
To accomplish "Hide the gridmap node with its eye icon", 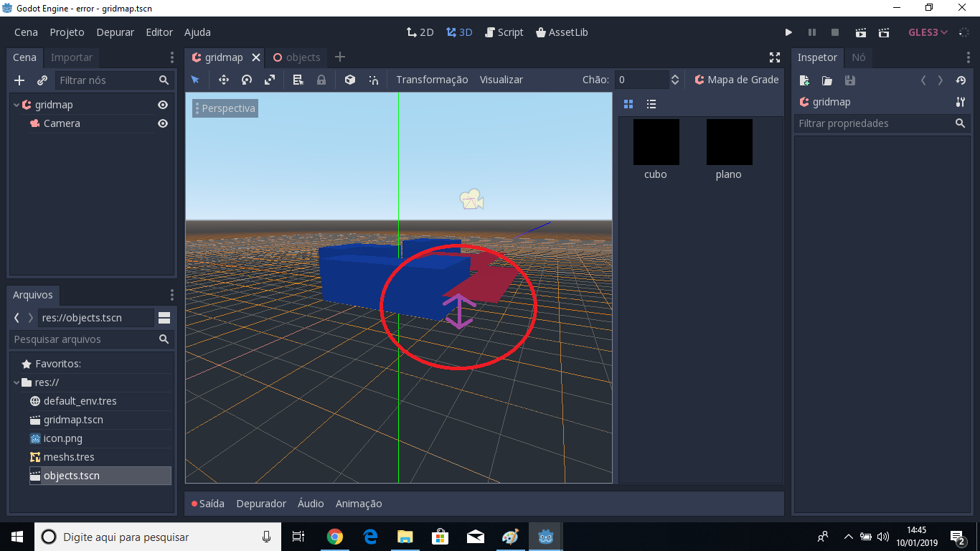I will [x=163, y=104].
